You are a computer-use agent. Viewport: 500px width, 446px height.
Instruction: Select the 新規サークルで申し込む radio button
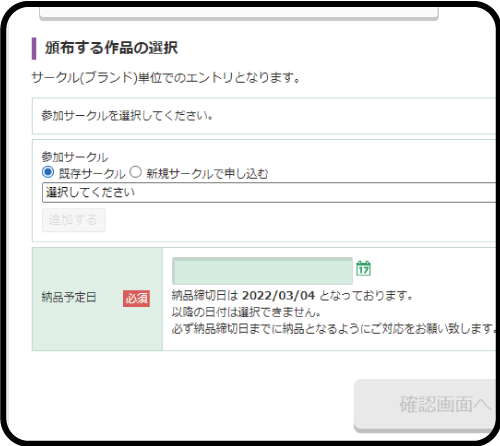click(136, 172)
